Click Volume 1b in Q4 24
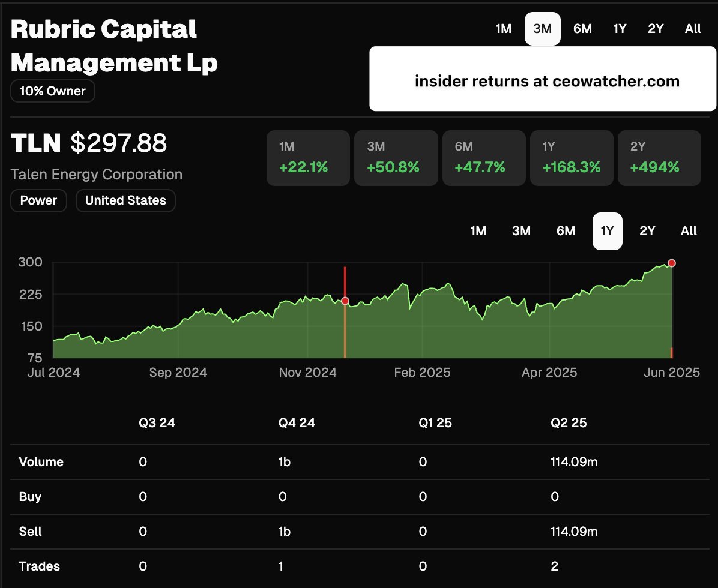This screenshot has height=588, width=718. [285, 462]
